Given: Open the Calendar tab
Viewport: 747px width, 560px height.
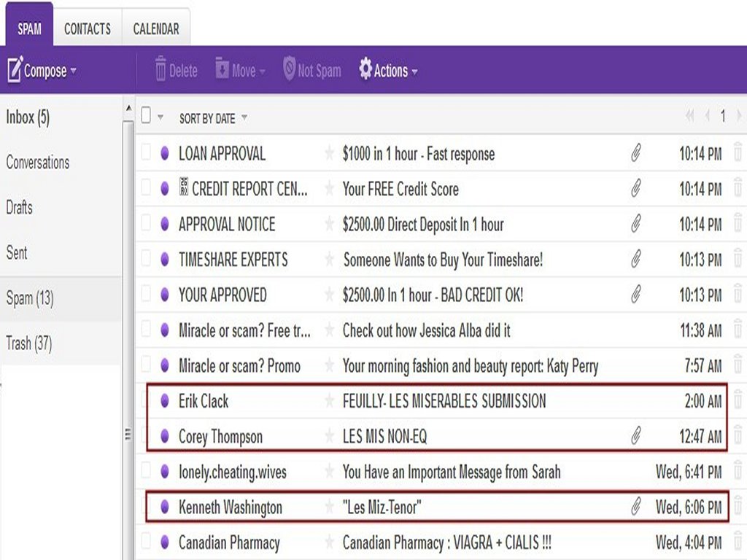Looking at the screenshot, I should point(156,29).
